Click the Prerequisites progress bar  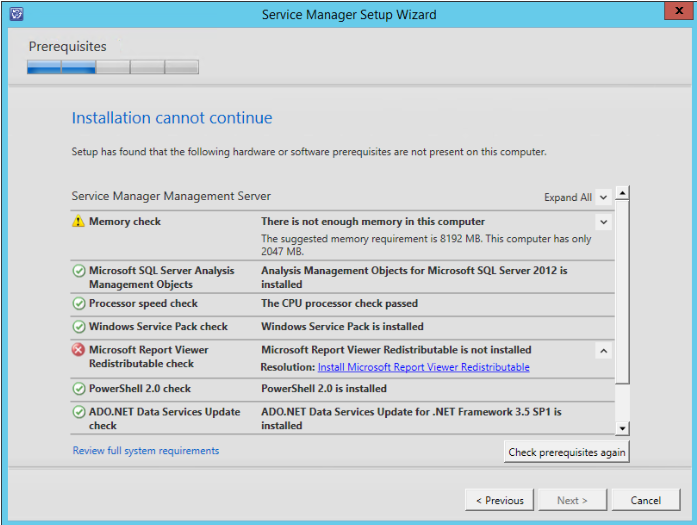coord(113,67)
